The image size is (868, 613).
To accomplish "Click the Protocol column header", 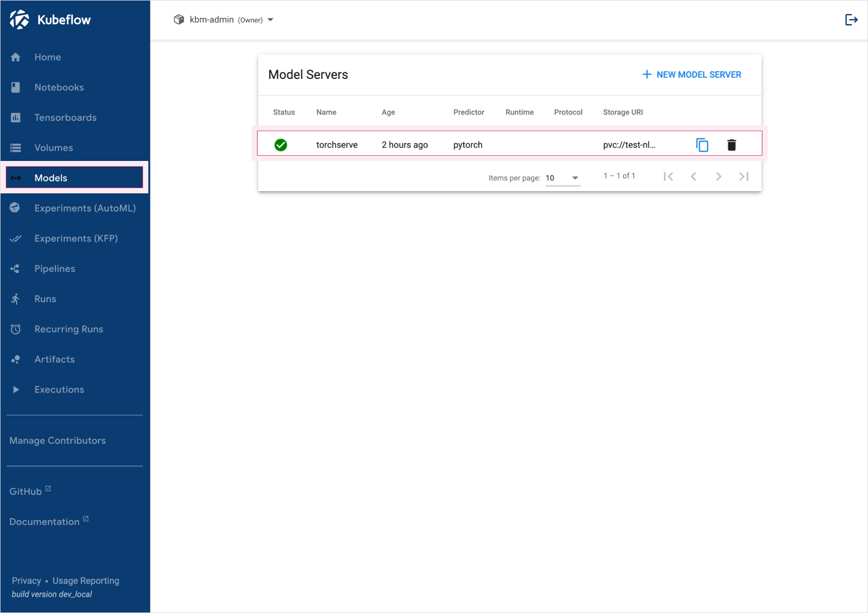I will tap(568, 112).
